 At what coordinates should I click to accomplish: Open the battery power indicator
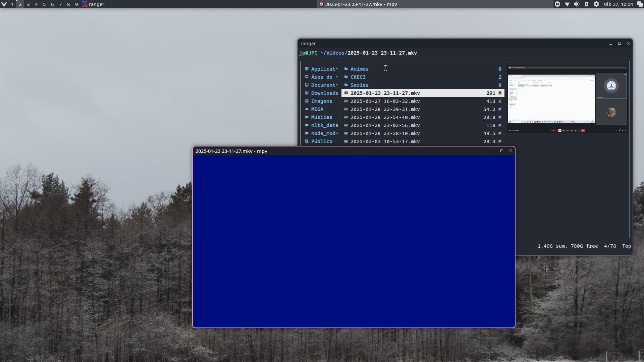pos(586,4)
